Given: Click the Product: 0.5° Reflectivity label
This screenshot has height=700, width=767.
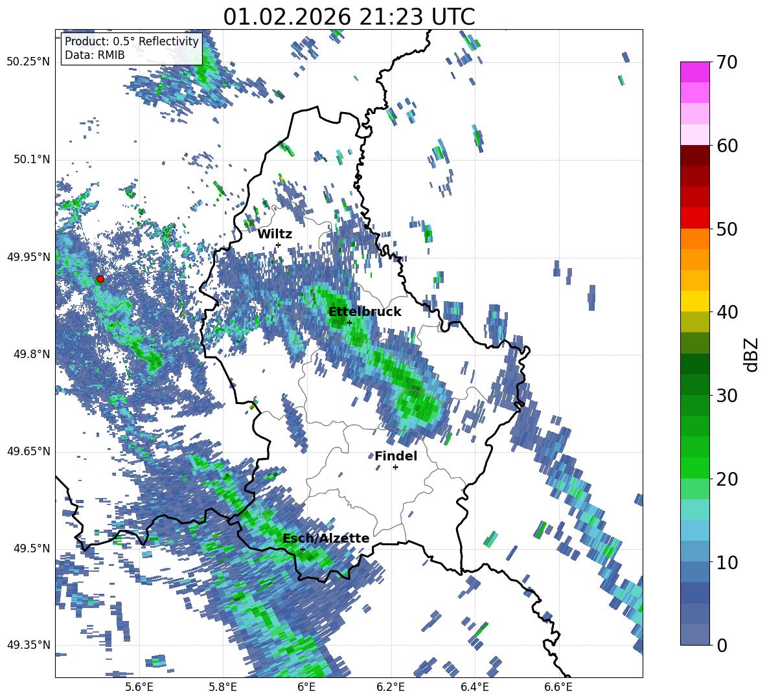Looking at the screenshot, I should tap(132, 41).
